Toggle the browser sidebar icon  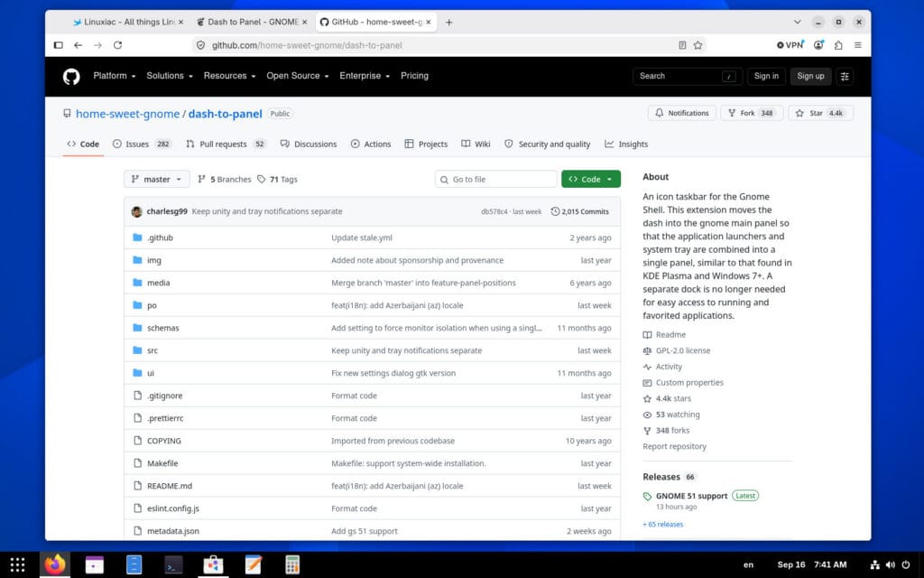coord(59,45)
